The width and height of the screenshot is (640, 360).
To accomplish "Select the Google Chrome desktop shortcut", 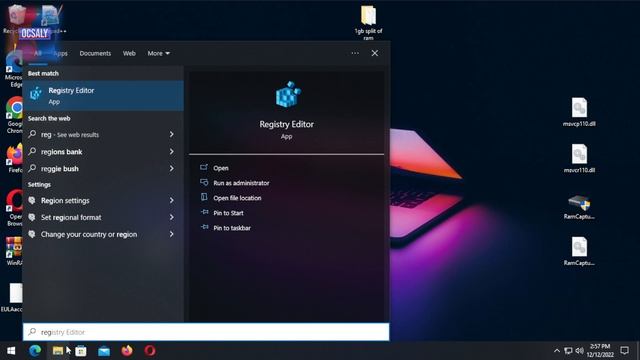I will click(15, 115).
